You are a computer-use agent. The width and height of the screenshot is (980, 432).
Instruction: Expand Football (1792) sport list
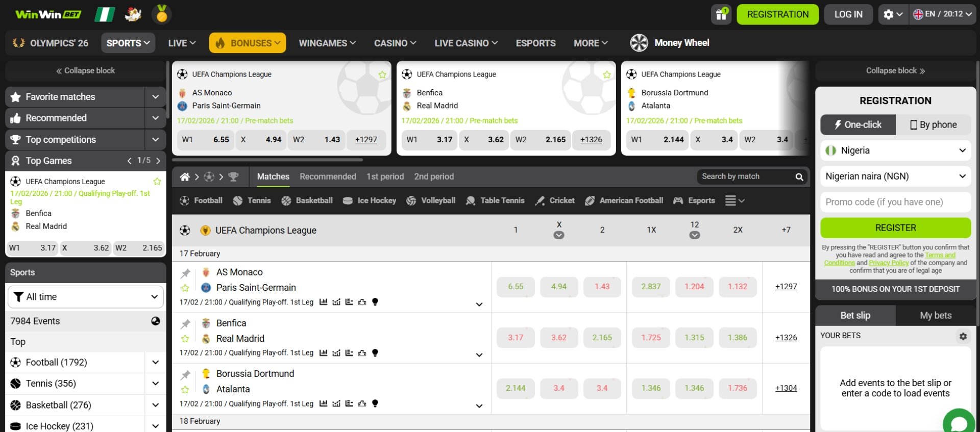tap(155, 362)
